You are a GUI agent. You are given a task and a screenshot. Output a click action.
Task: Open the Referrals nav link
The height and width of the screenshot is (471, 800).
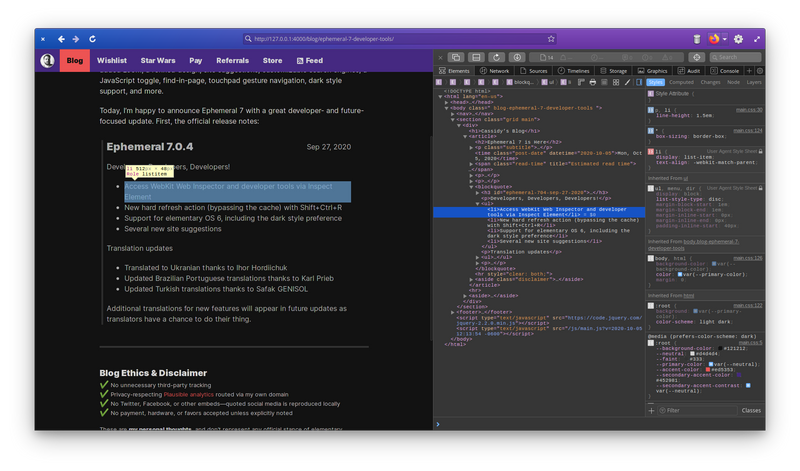pos(232,60)
